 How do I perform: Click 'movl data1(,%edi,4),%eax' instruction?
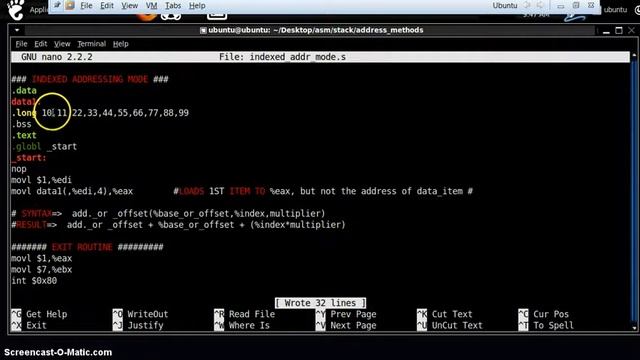tap(72, 191)
